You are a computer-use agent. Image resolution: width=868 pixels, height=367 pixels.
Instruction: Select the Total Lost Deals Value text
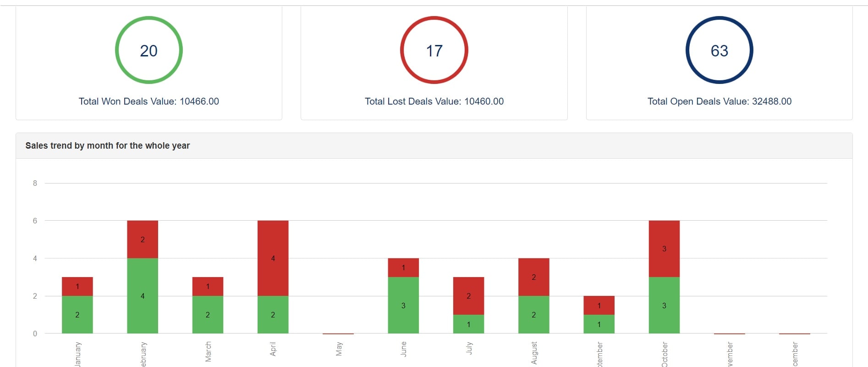(434, 101)
